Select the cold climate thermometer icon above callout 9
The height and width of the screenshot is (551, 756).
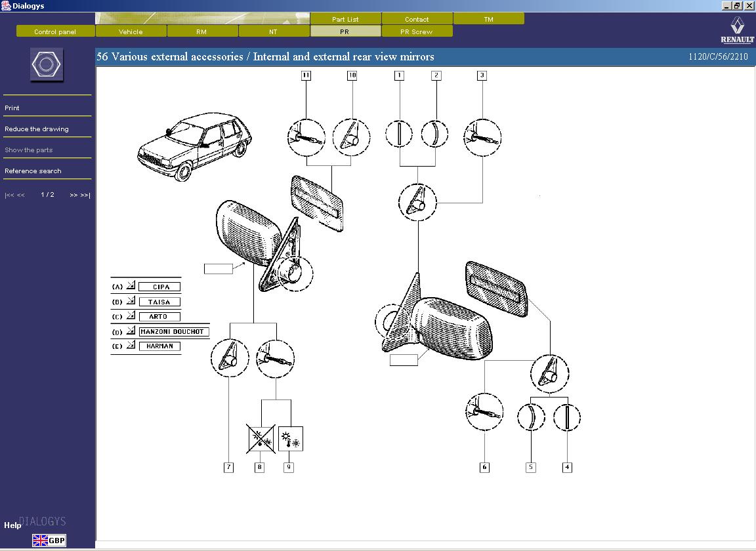pos(291,439)
